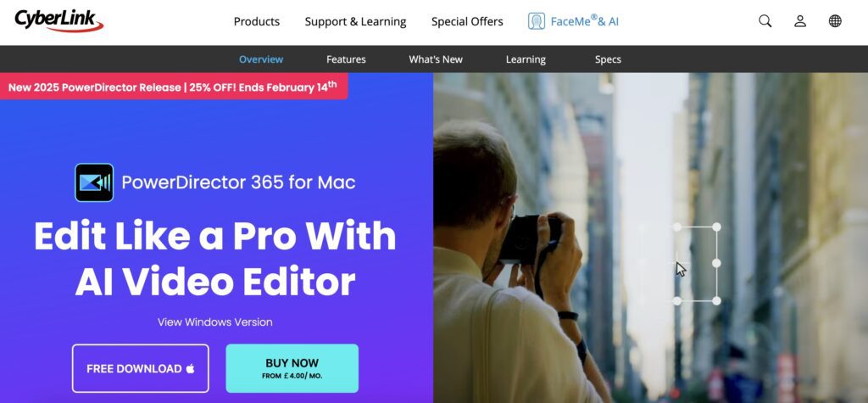
Task: Expand Support & Learning menu
Action: (x=355, y=21)
